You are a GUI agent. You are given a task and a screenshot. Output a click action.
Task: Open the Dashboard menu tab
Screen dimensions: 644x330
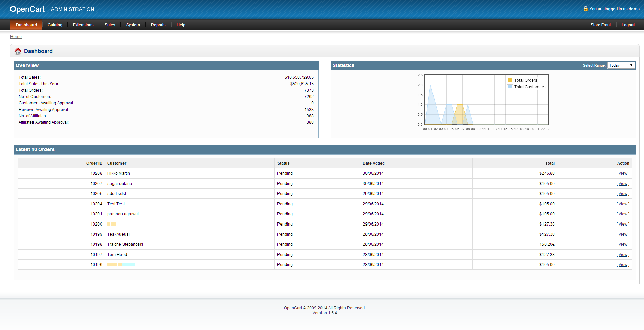(x=26, y=25)
